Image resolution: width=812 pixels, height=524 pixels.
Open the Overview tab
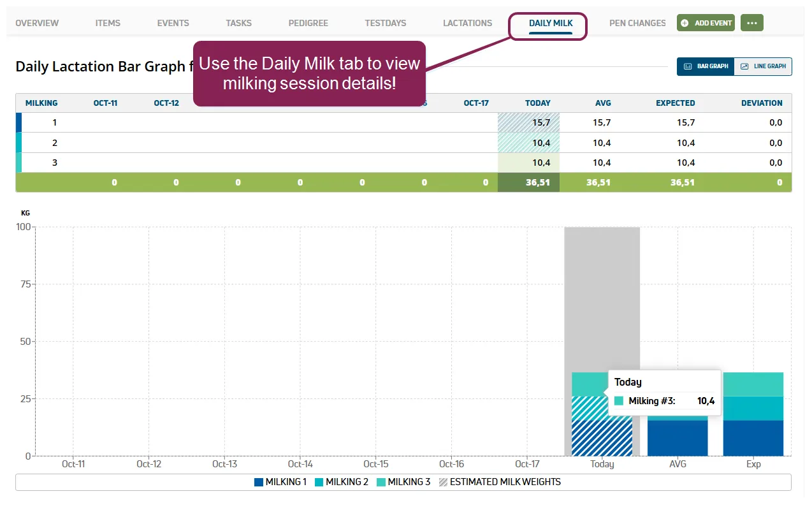pyautogui.click(x=37, y=23)
